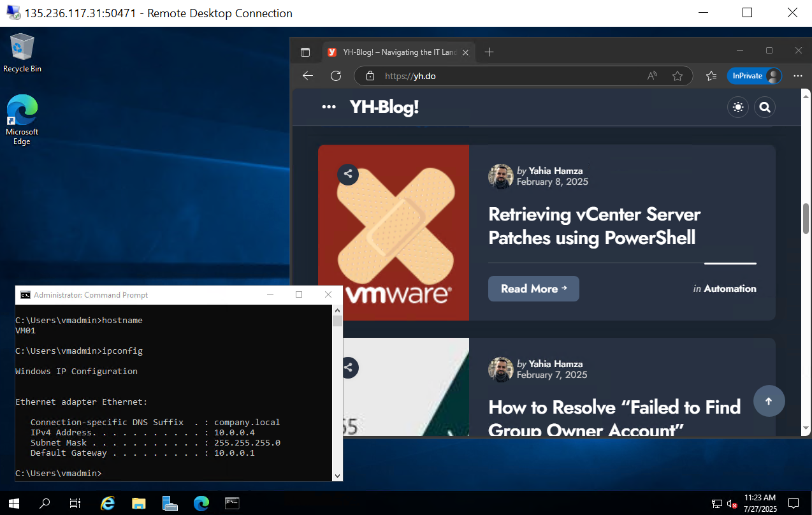812x515 pixels.
Task: Close the YH-Blog! browser tab
Action: [465, 52]
